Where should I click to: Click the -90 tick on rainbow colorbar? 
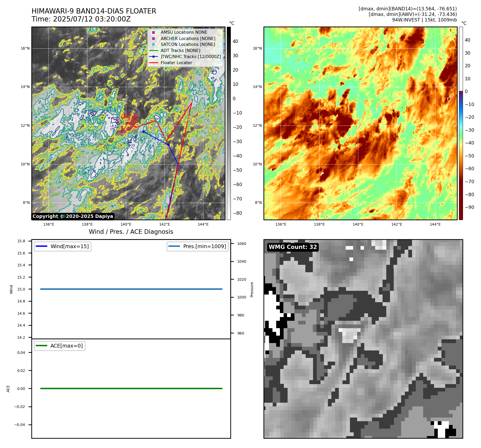(x=470, y=207)
